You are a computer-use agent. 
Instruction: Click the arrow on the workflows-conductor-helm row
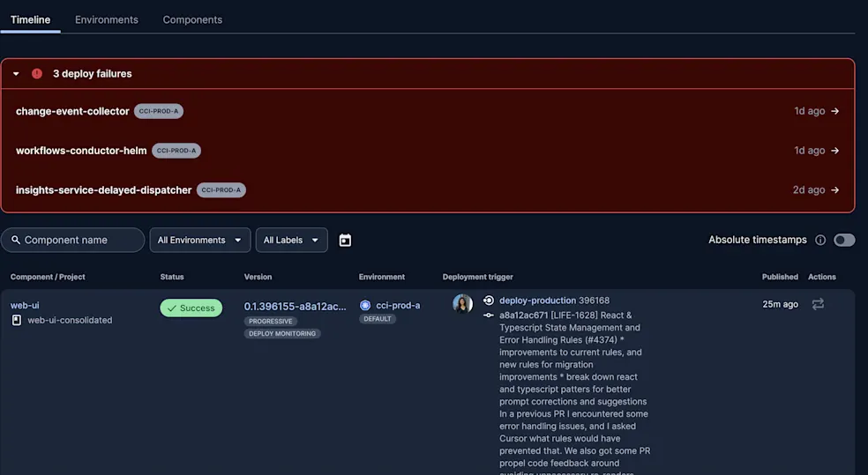point(834,151)
